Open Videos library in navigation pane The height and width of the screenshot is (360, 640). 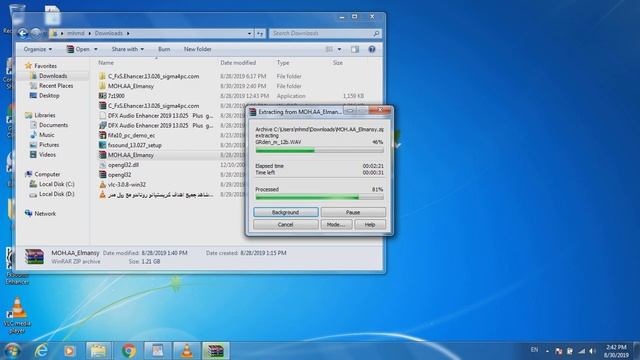(x=47, y=155)
